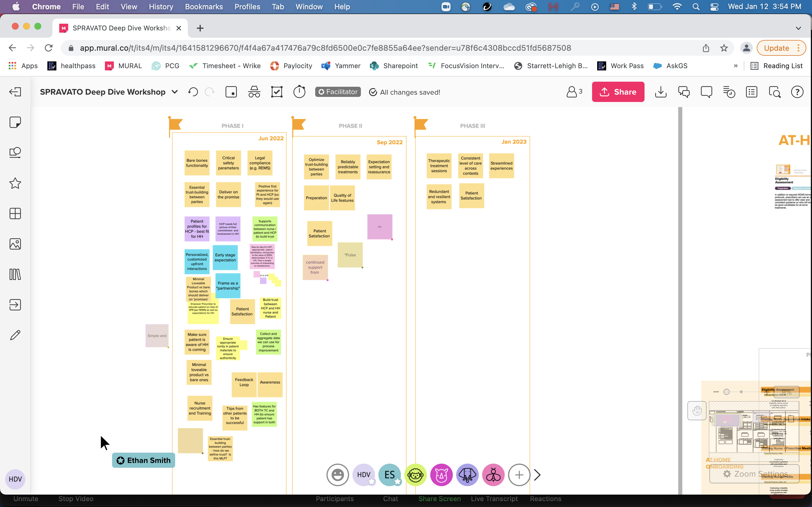The width and height of the screenshot is (812, 507).
Task: Open the Bookmarks menu in menu bar
Action: (204, 7)
